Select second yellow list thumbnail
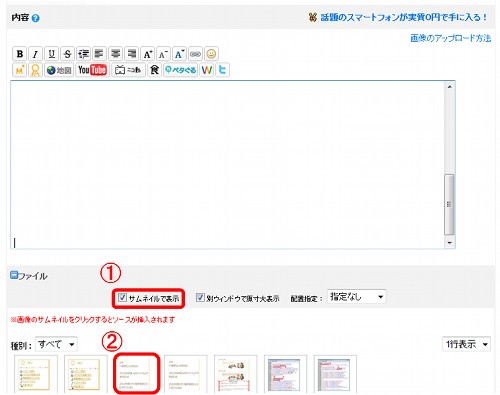Image resolution: width=500 pixels, height=395 pixels. point(86,374)
